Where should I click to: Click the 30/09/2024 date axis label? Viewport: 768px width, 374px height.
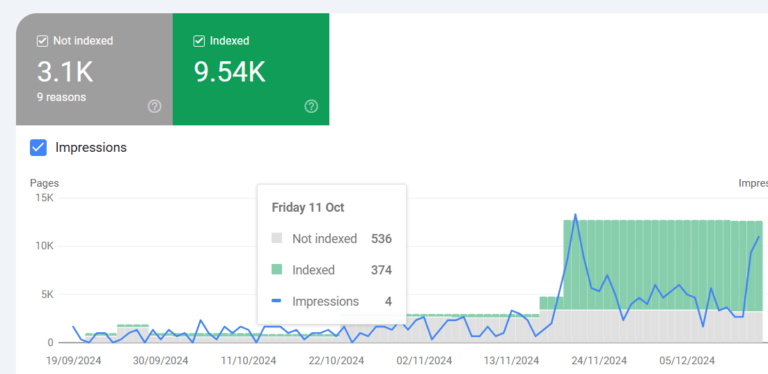coord(161,361)
